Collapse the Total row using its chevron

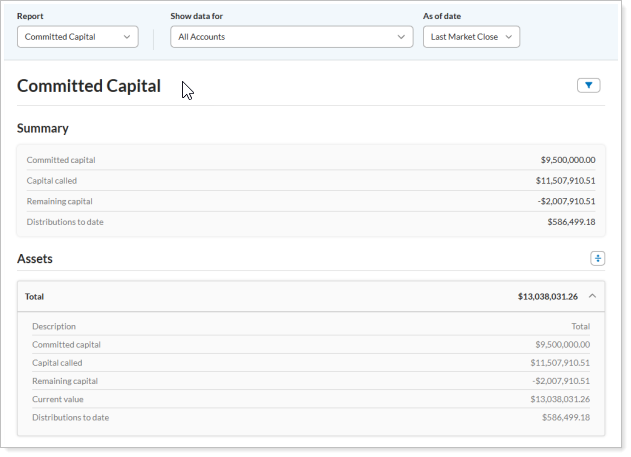click(592, 297)
